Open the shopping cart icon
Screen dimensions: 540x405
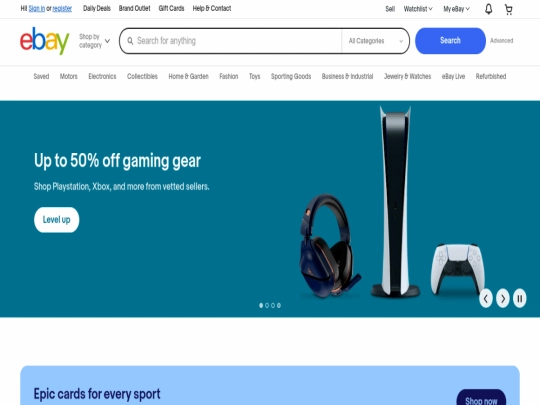pyautogui.click(x=509, y=9)
